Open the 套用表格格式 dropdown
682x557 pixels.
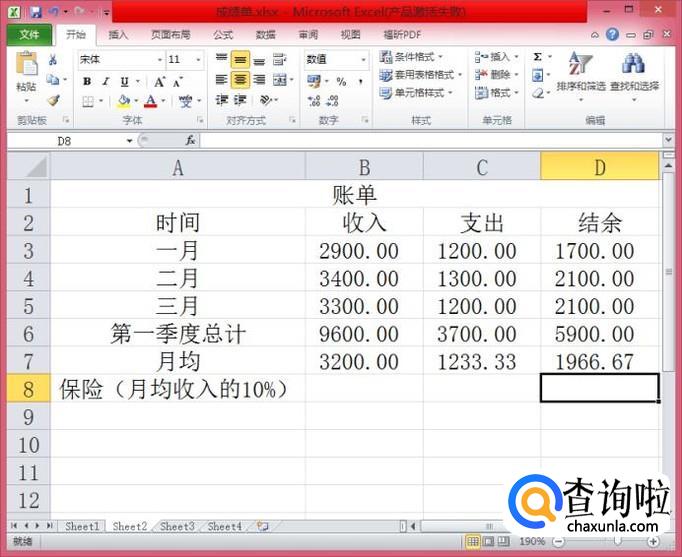point(420,75)
